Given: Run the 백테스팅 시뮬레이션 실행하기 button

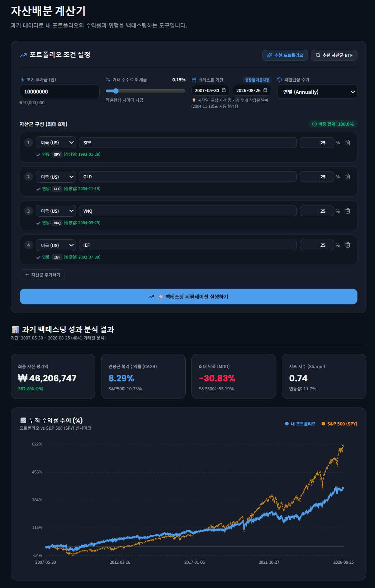Looking at the screenshot, I should point(189,297).
